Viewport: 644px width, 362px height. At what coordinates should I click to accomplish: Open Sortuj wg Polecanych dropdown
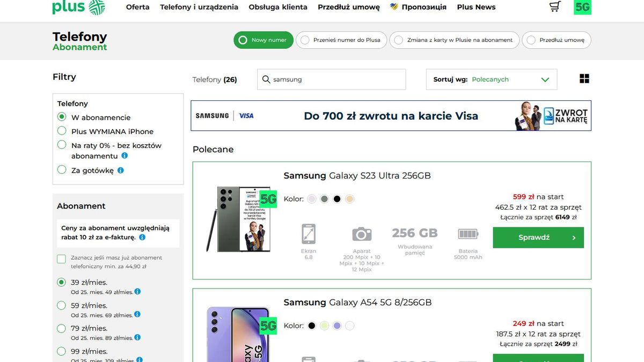[x=492, y=79]
